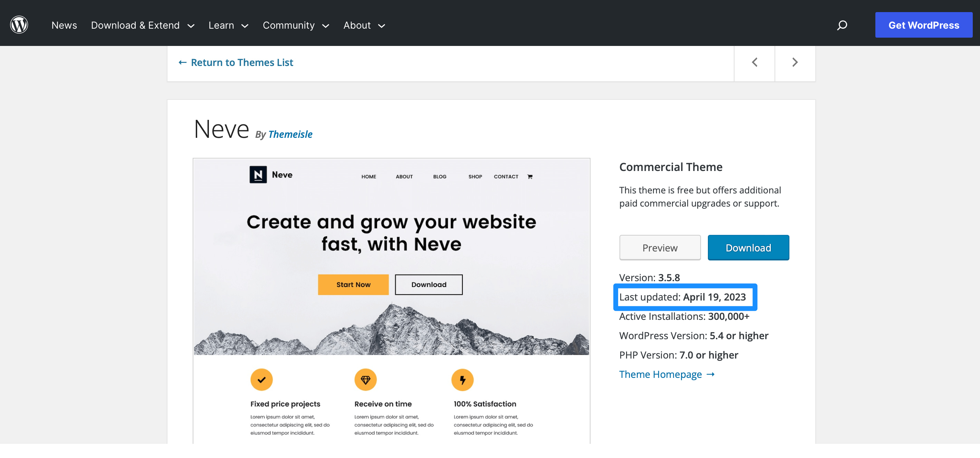This screenshot has height=458, width=980.
Task: Select the News menu item
Action: coord(64,25)
